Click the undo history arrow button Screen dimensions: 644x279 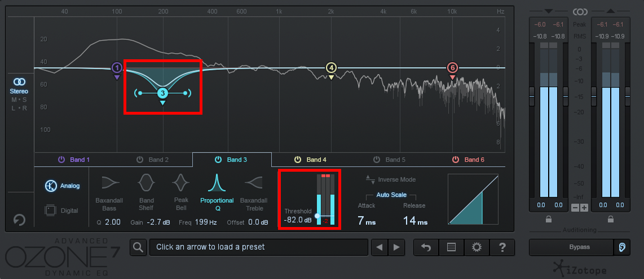(426, 247)
